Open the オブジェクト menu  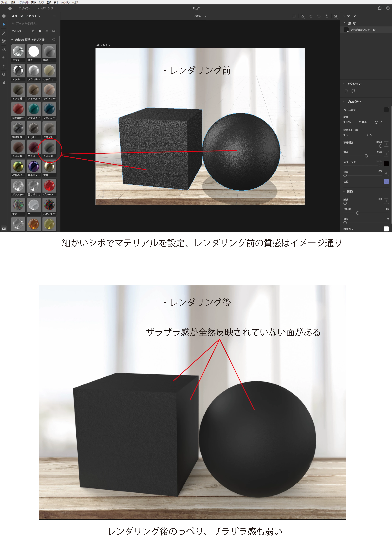23,2
